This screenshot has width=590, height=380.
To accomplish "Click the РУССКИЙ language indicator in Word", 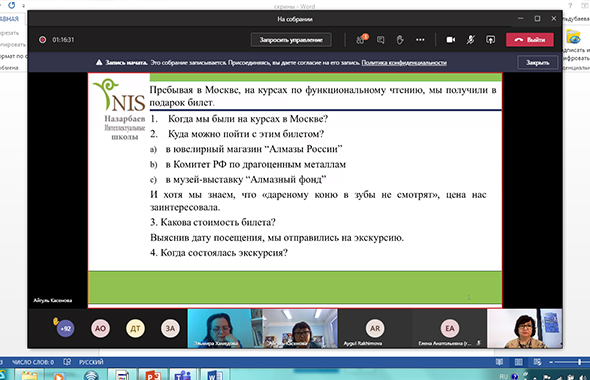I will [x=91, y=362].
